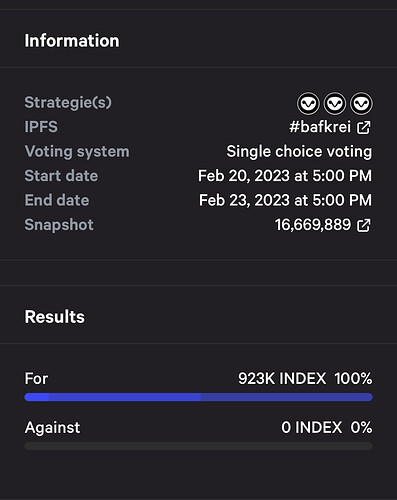The width and height of the screenshot is (397, 500).
Task: Open snapshot block 16,669,889 link
Action: tap(313, 225)
